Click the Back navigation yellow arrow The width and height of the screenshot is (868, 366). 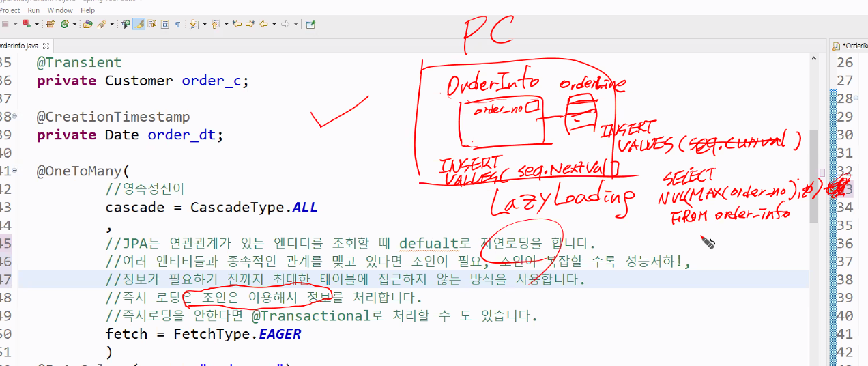263,24
